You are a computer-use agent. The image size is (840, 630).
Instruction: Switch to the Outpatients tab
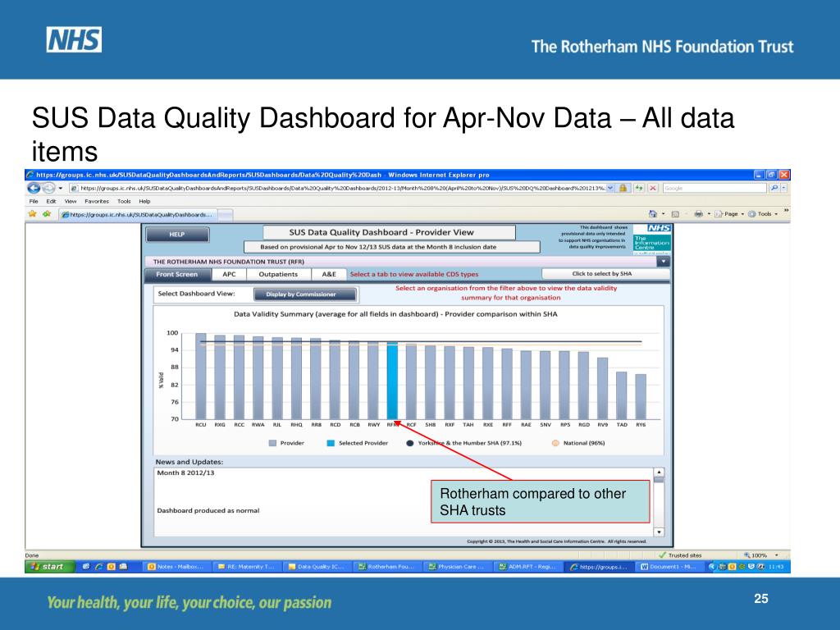tap(278, 274)
